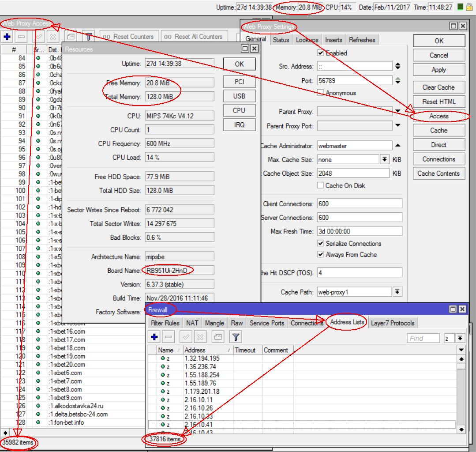476x452 pixels.
Task: Open the Max. Cache Size dropdown
Action: pyautogui.click(x=385, y=160)
